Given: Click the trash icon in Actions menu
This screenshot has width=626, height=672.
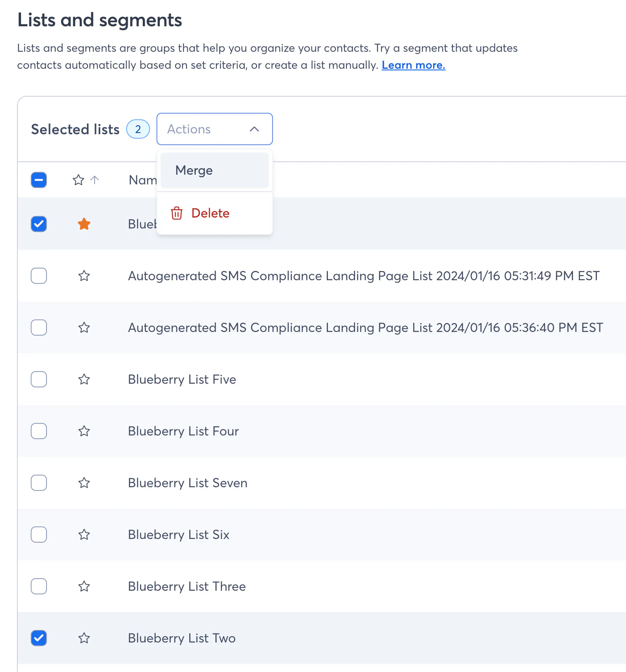Looking at the screenshot, I should [x=177, y=213].
